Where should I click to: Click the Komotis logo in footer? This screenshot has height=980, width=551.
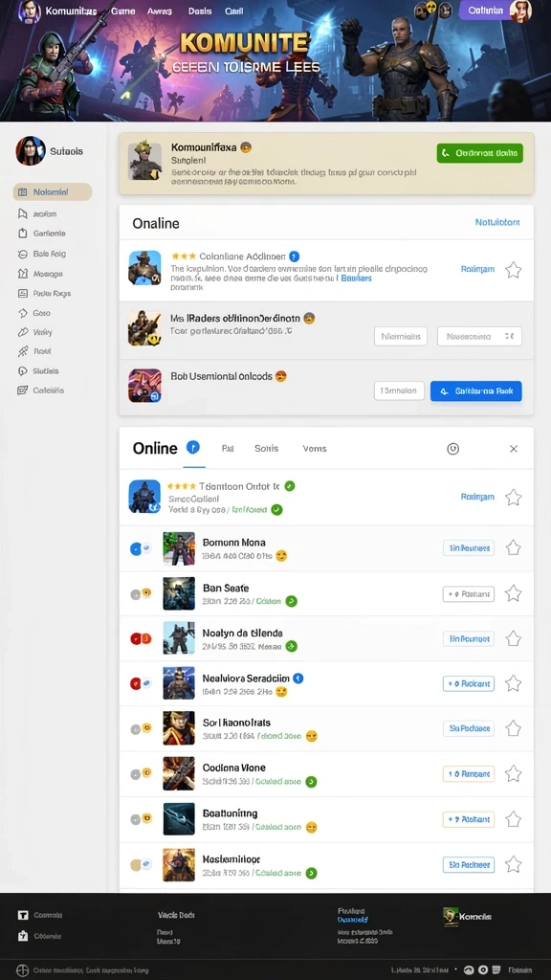point(467,916)
